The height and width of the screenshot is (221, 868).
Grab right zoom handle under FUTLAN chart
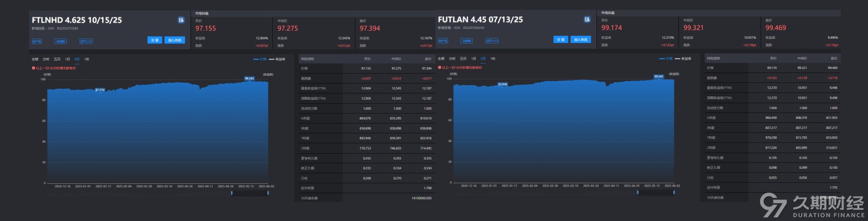coord(673,193)
